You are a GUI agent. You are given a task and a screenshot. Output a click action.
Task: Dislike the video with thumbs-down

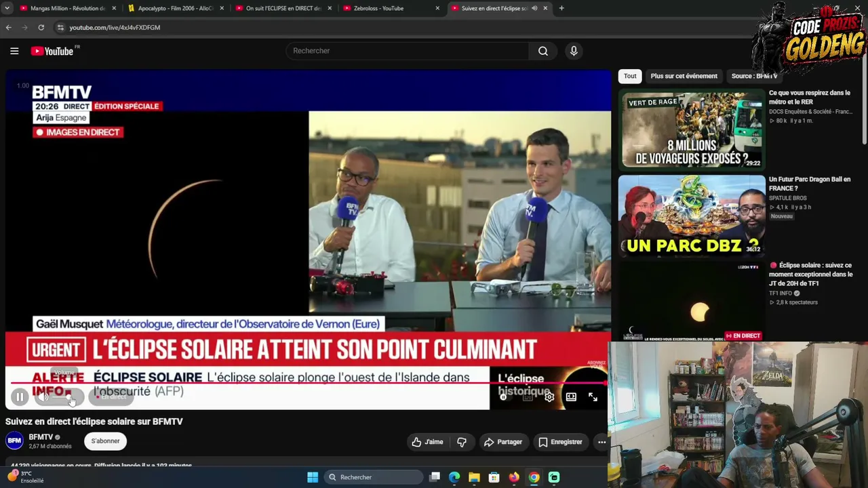pos(462,442)
